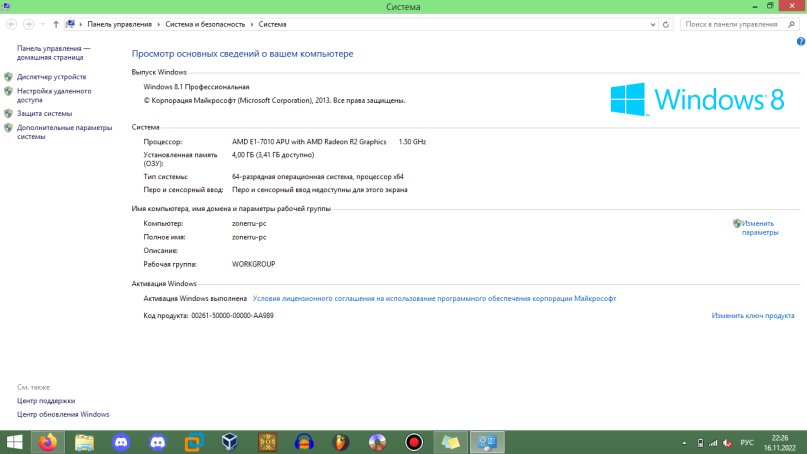Open the yellow-blue notes taskbar icon

click(450, 442)
